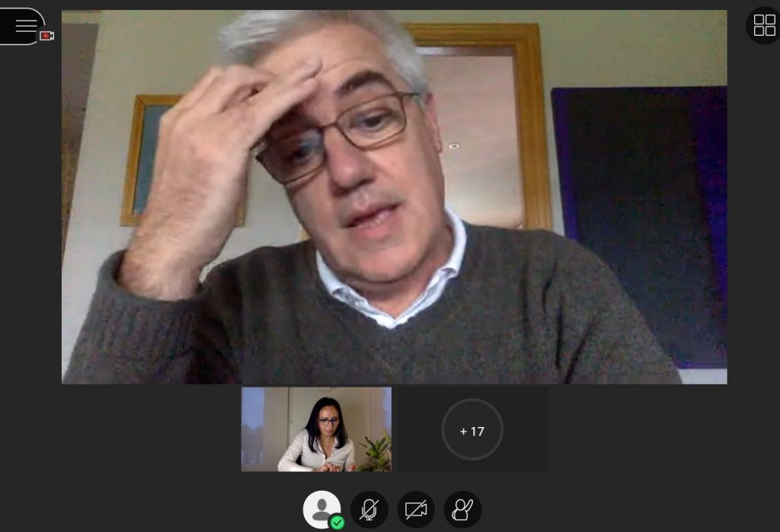Click the red recording camera indicator
This screenshot has width=780, height=532.
46,36
